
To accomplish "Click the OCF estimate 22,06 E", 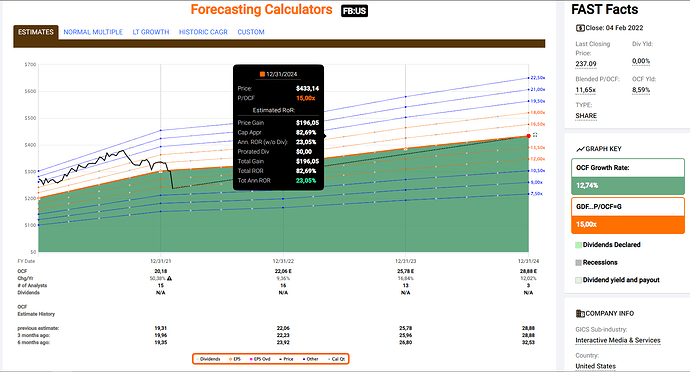I will click(283, 271).
